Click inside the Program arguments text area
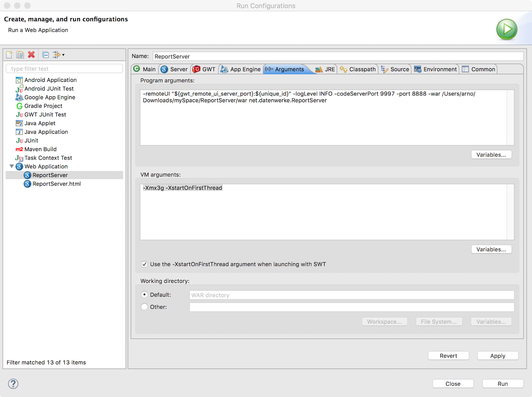Viewport: 532px width, 397px height. (x=323, y=117)
